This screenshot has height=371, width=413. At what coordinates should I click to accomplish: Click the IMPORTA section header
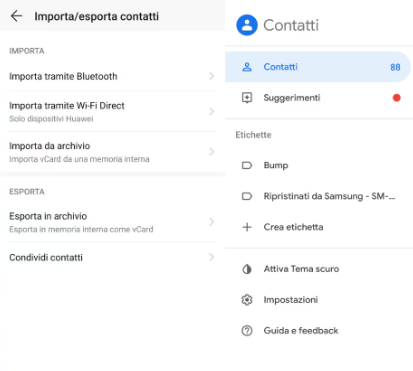[27, 51]
